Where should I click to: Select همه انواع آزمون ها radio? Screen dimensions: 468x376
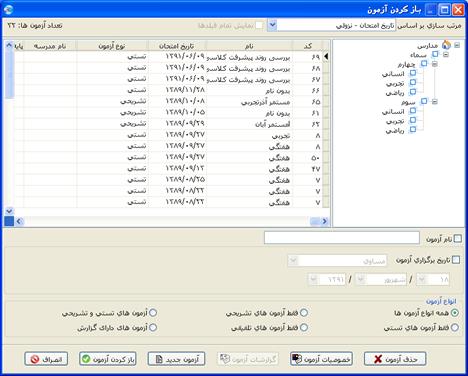pos(455,313)
